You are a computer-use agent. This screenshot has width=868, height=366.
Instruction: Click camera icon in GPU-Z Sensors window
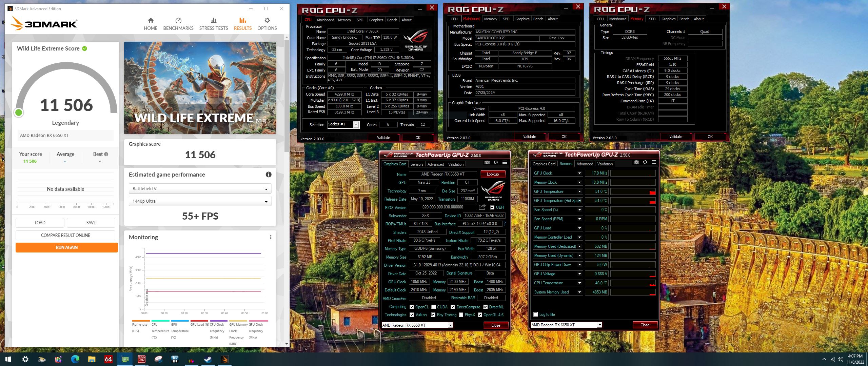636,162
